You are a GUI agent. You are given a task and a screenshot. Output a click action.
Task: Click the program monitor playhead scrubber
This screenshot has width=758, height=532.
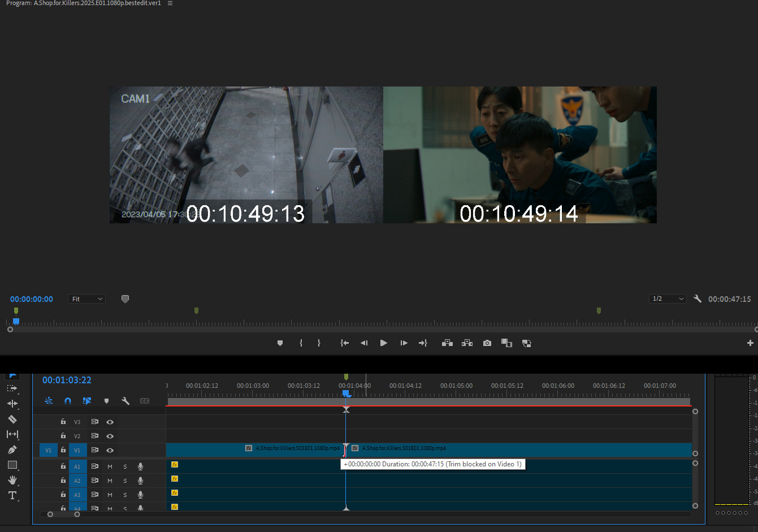click(x=16, y=321)
